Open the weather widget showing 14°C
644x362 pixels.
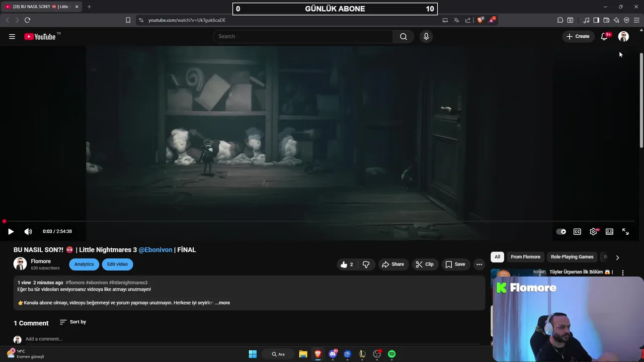click(x=25, y=354)
